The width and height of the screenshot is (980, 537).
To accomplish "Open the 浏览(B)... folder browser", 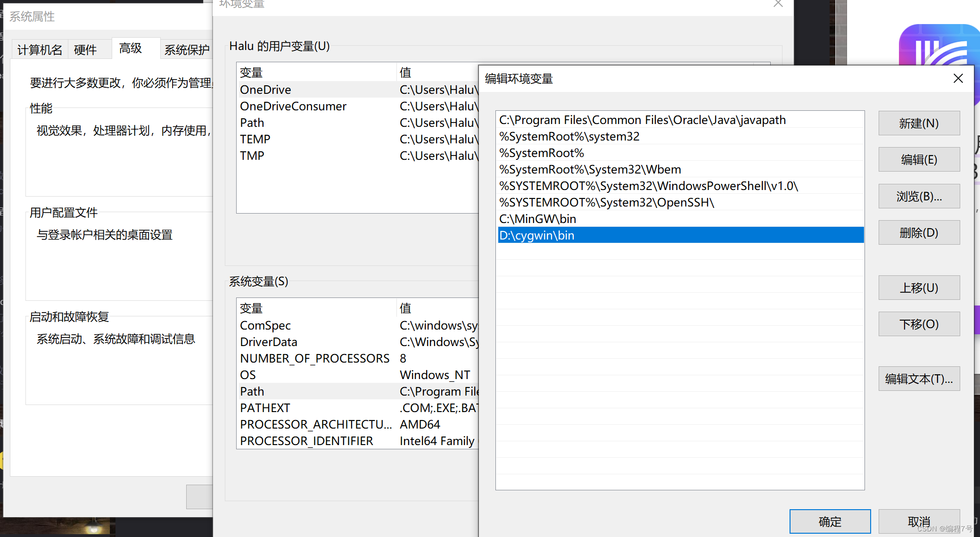I will tap(919, 196).
